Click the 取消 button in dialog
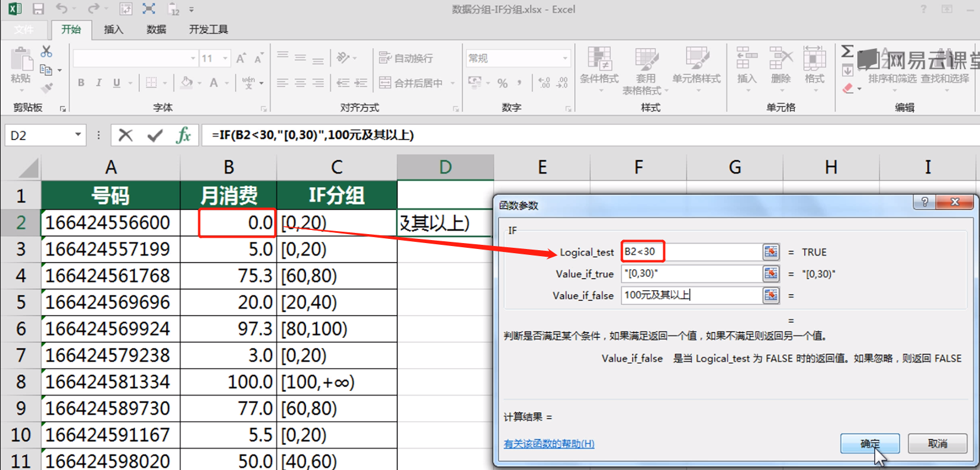980x470 pixels. (x=937, y=443)
